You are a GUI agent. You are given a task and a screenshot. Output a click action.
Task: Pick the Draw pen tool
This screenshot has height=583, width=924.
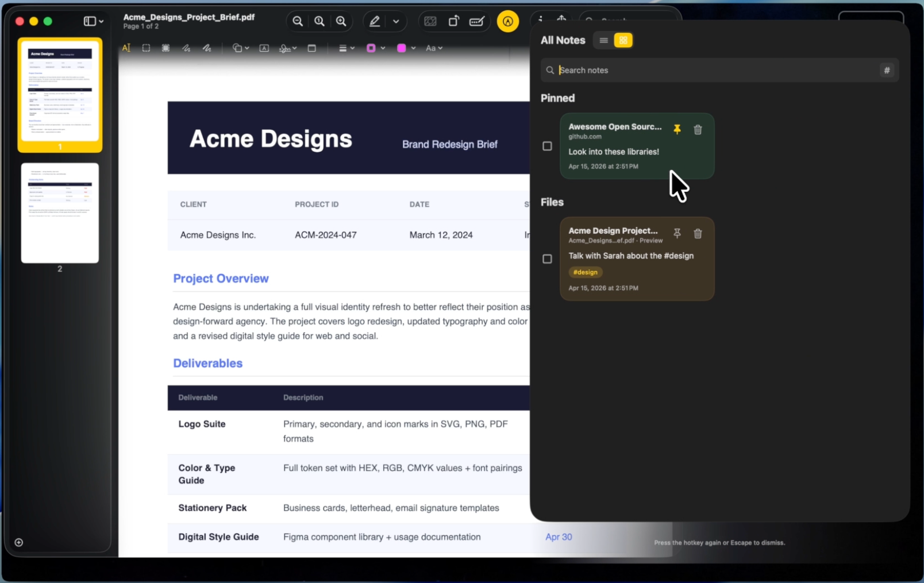207,48
